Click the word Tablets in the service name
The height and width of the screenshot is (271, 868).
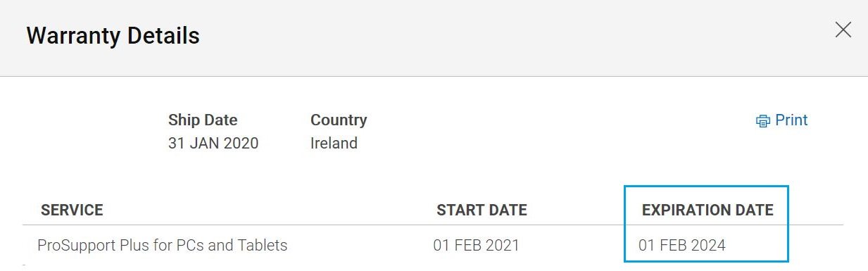coord(264,246)
